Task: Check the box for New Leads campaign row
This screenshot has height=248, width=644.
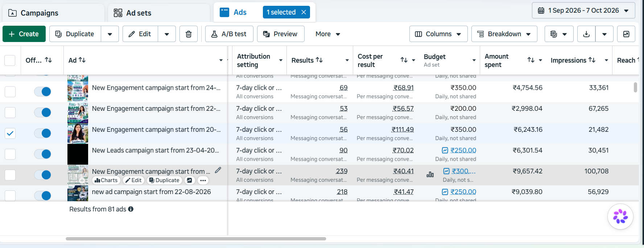Action: (10, 154)
